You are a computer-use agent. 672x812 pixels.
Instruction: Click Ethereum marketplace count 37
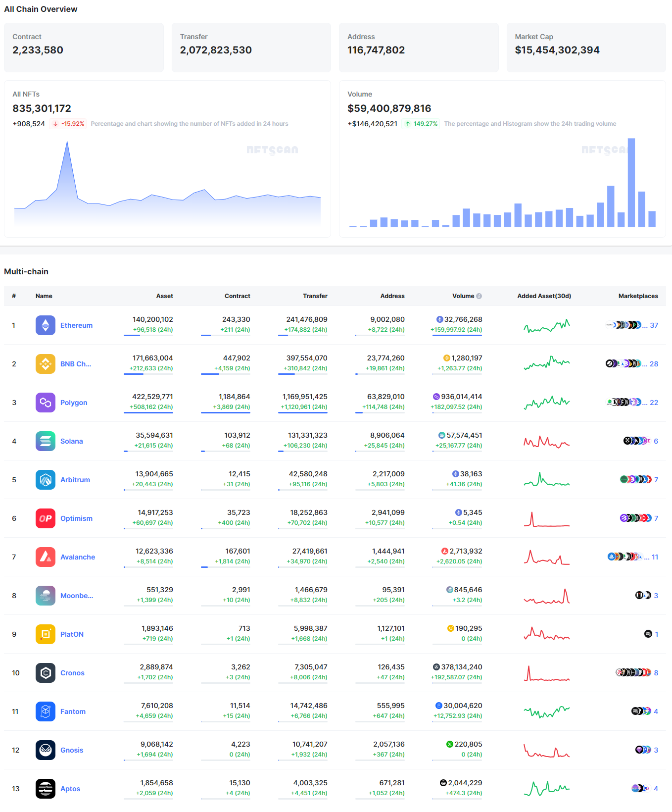click(x=654, y=325)
